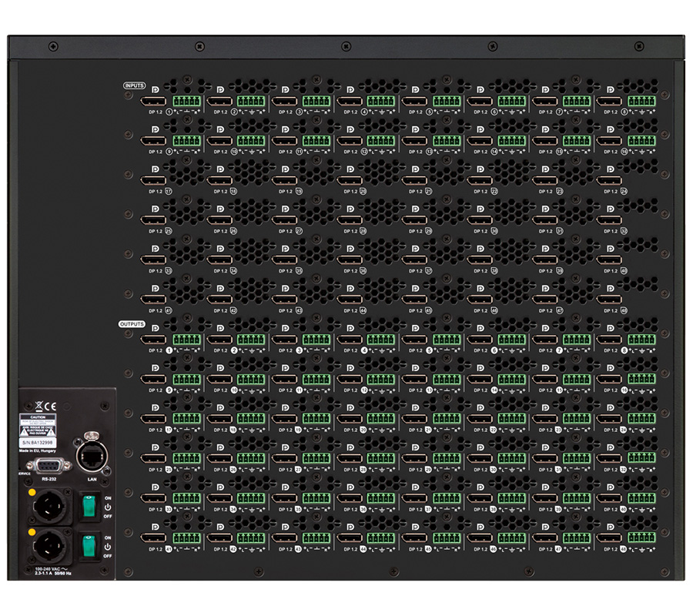Viewport: 693px width, 616px height.
Task: Click the crossed-out bin WEEE symbol
Action: (37, 404)
